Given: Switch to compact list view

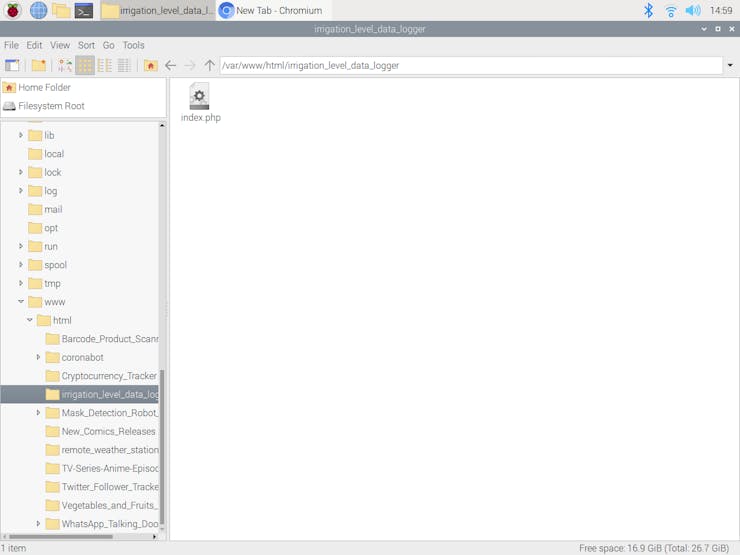Looking at the screenshot, I should pos(104,66).
